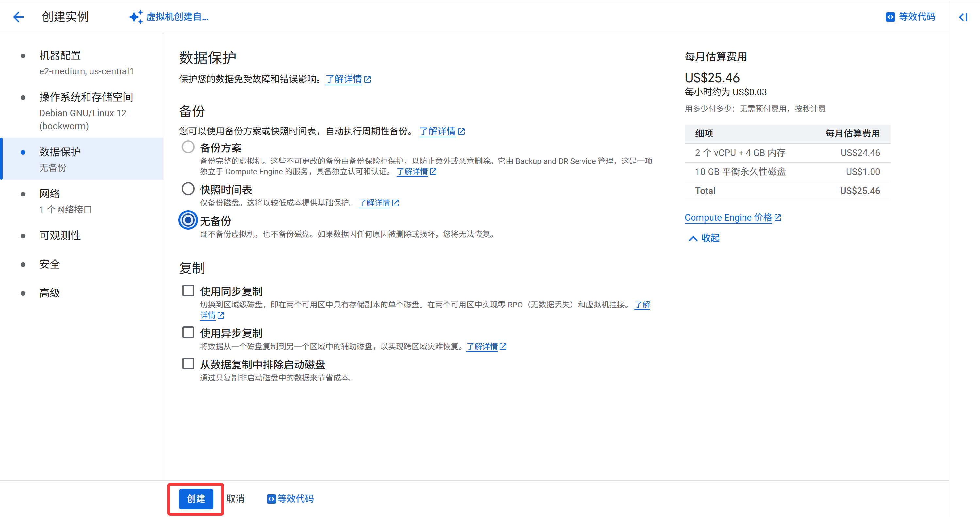The image size is (980, 517).
Task: Click the 每小时约为 US$0.03 text
Action: point(726,92)
